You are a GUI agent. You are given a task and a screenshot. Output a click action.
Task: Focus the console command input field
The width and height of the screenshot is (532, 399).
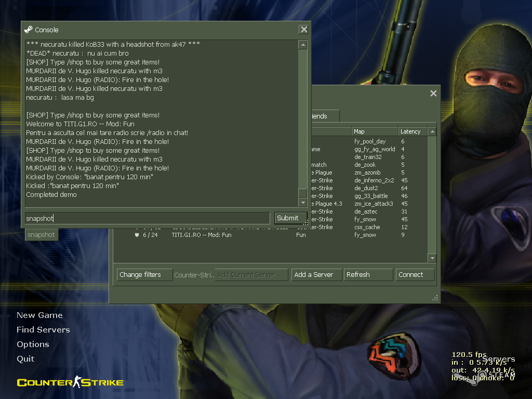click(147, 218)
